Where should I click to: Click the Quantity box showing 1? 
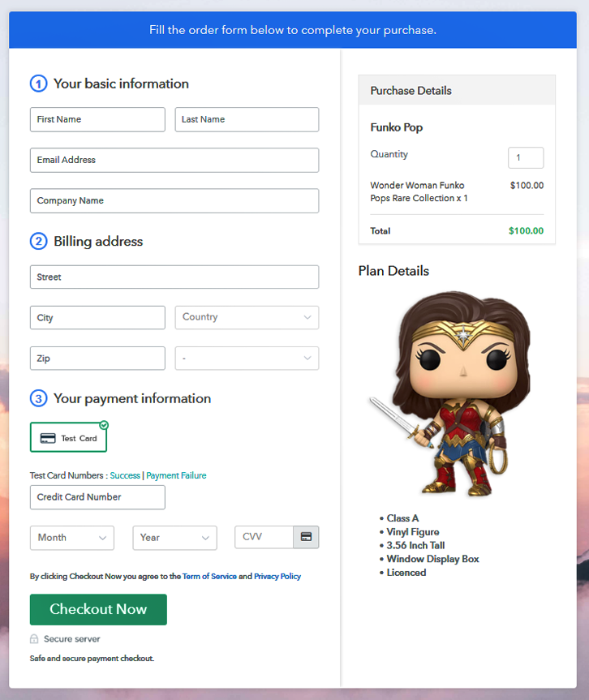(526, 157)
